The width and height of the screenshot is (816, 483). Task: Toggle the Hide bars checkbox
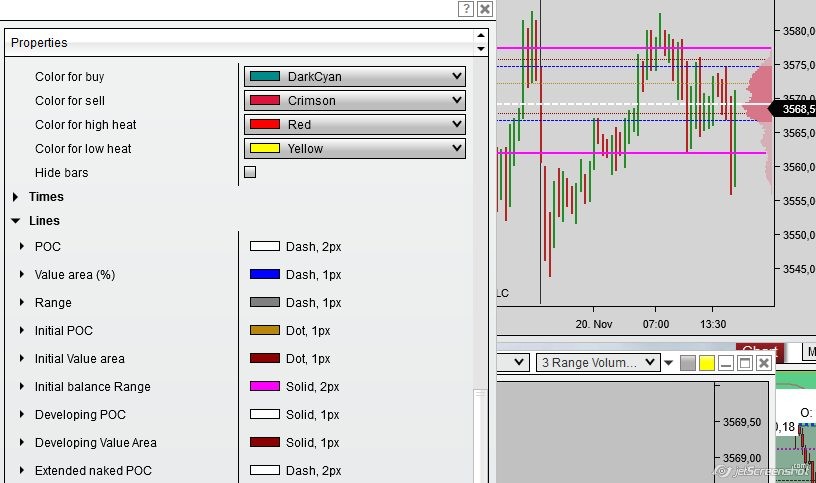tap(250, 172)
